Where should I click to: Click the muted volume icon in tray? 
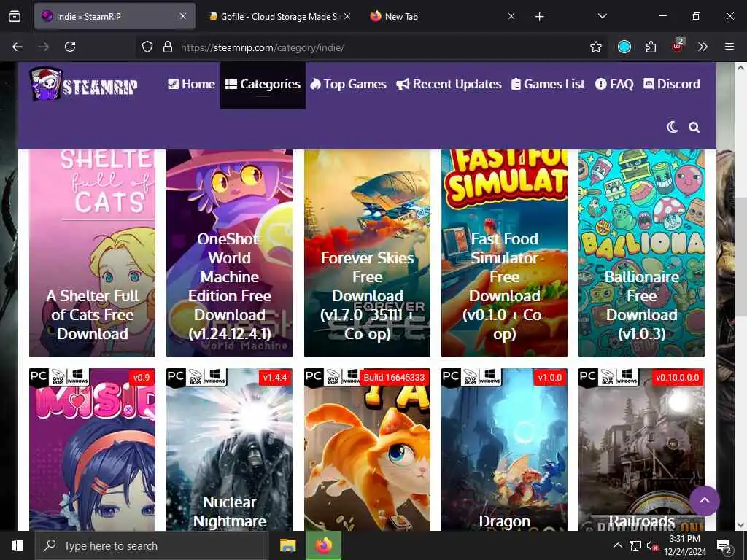pyautogui.click(x=652, y=546)
